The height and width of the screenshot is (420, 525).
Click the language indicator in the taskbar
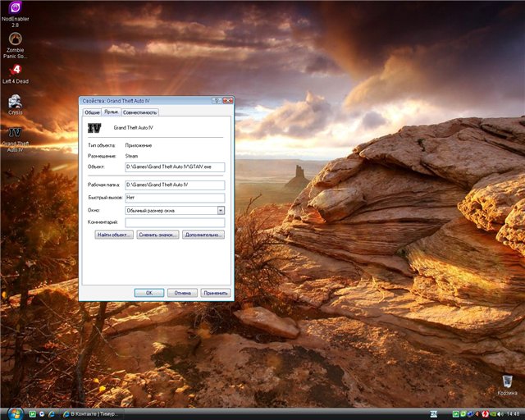pyautogui.click(x=434, y=414)
